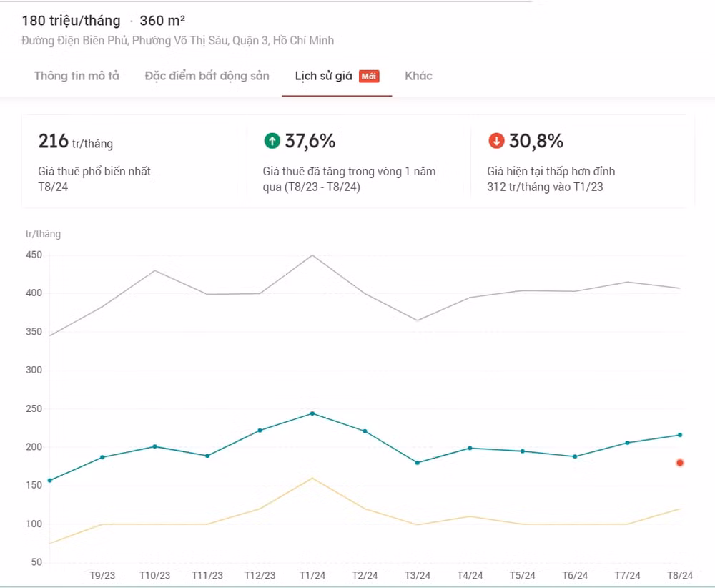This screenshot has width=715, height=588.
Task: Click the address text 'Đường Điện Biên Phủ'
Action: 75,41
